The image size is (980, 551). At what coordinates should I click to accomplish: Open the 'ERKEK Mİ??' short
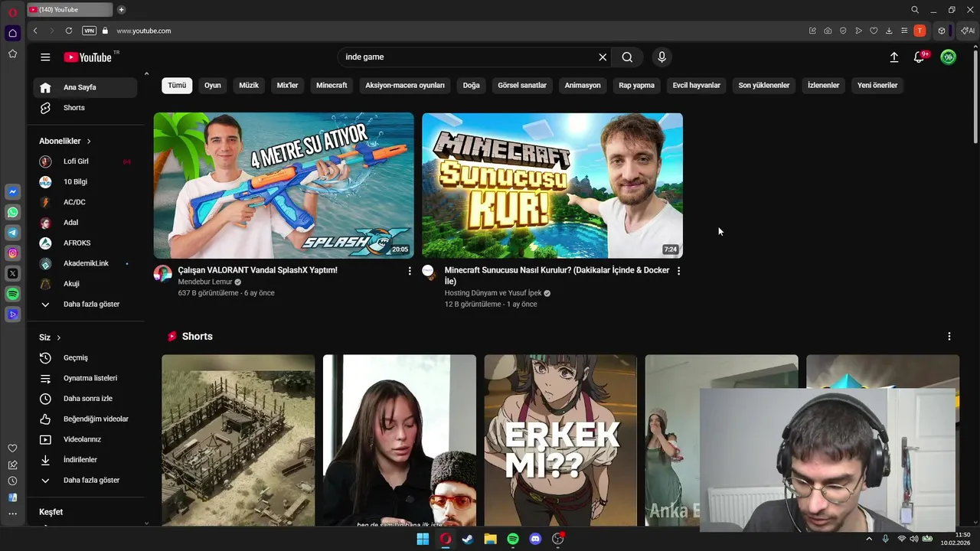[x=560, y=440]
